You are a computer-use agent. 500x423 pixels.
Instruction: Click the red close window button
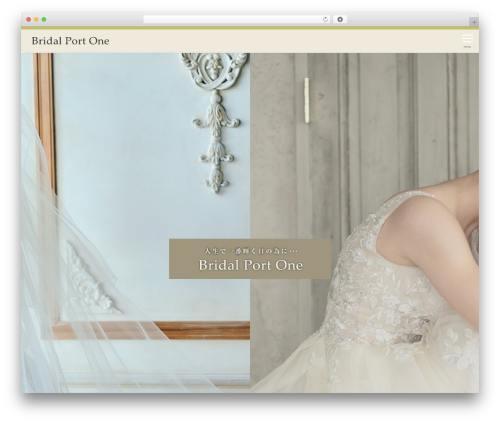point(29,20)
